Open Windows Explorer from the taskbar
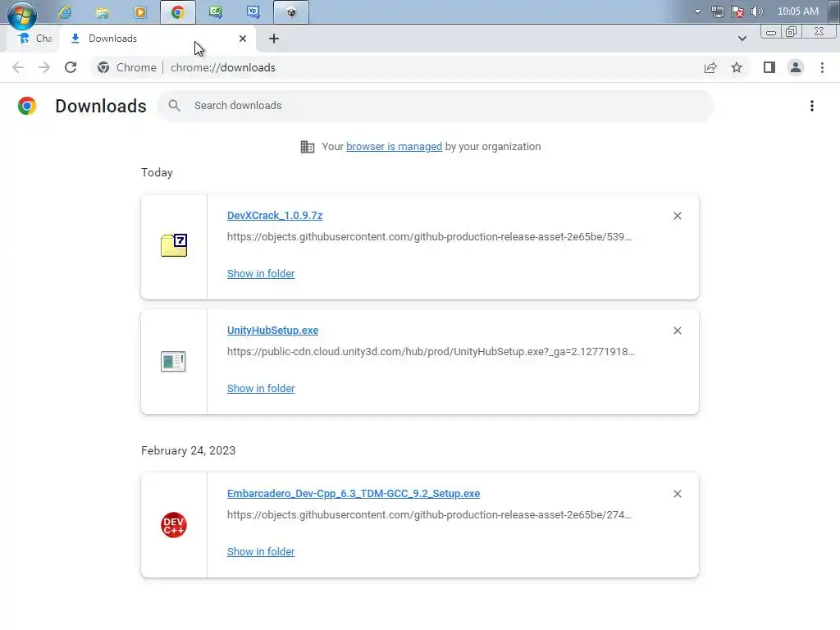Image resolution: width=840 pixels, height=630 pixels. point(103,11)
